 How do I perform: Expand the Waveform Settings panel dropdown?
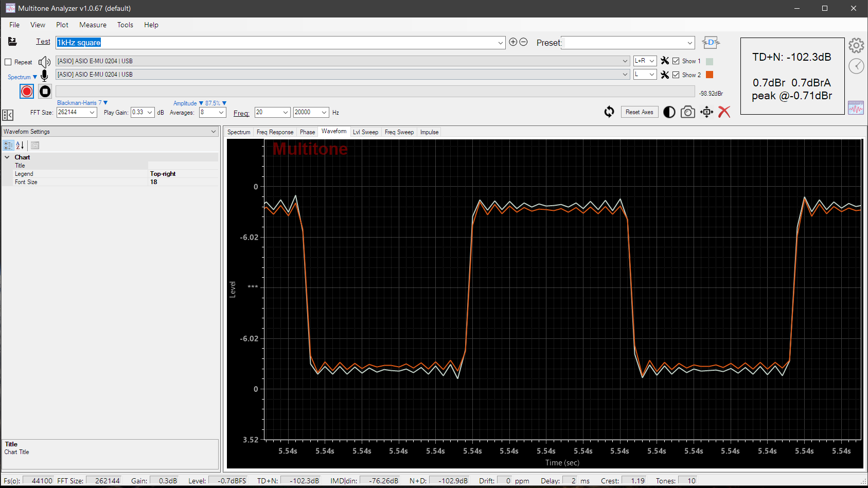click(x=214, y=132)
